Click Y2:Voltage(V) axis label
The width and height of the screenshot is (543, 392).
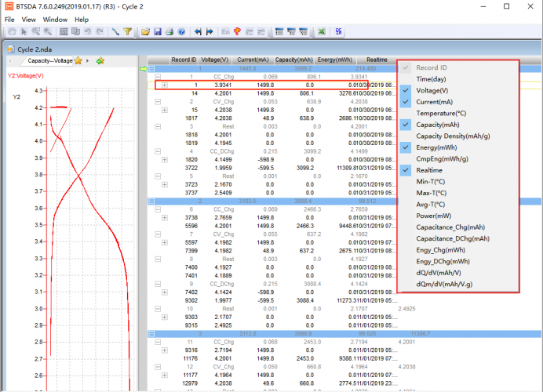(26, 76)
